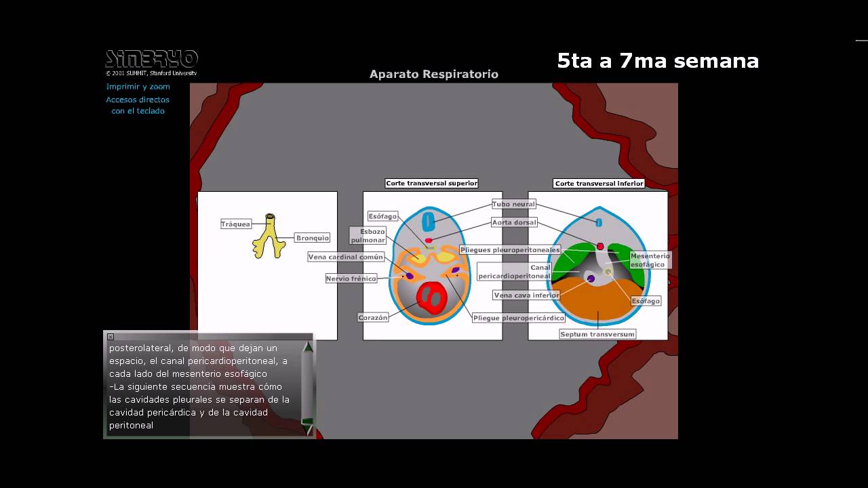Click the Nervio frénico label
The width and height of the screenshot is (868, 488).
[351, 279]
